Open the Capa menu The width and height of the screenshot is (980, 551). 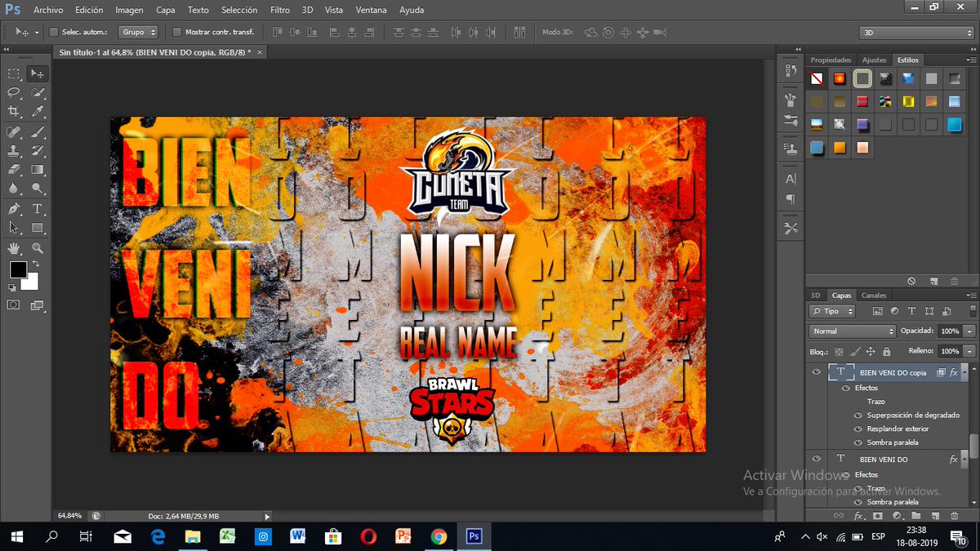coord(166,11)
